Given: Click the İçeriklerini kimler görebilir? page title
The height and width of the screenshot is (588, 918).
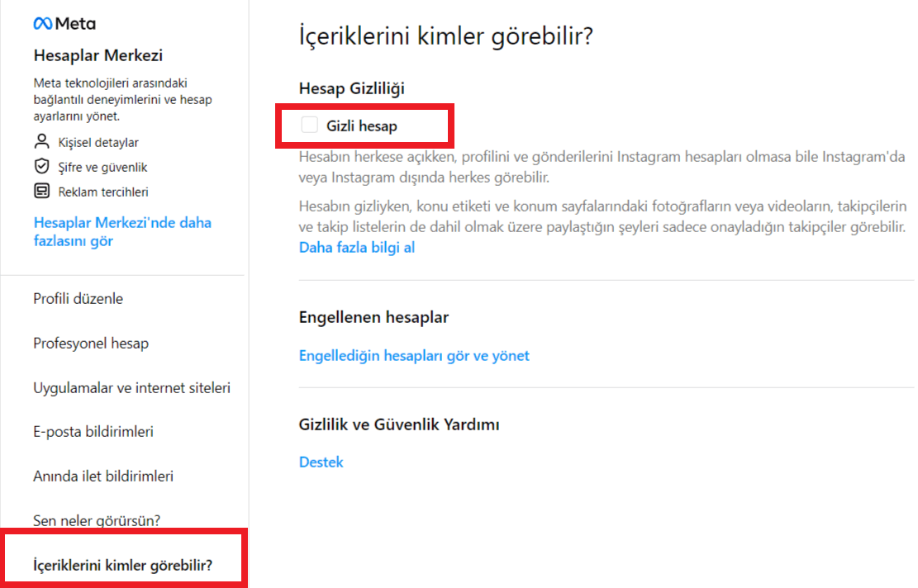Looking at the screenshot, I should pyautogui.click(x=446, y=36).
